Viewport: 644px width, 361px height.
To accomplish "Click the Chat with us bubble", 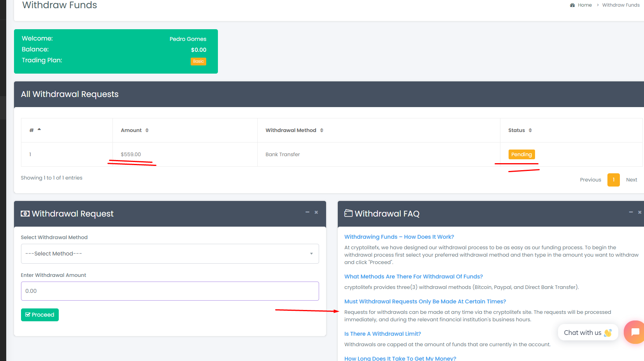I will (588, 333).
